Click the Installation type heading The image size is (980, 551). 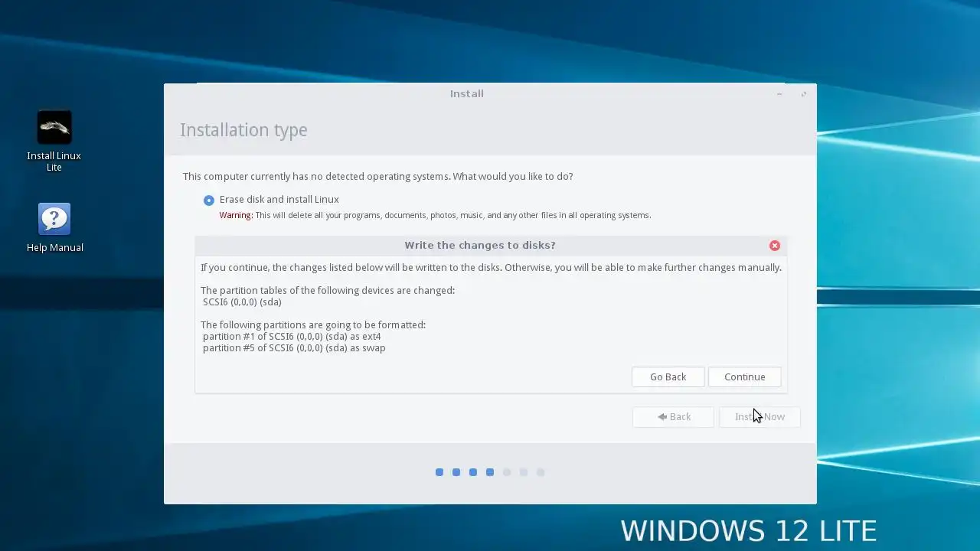coord(243,130)
